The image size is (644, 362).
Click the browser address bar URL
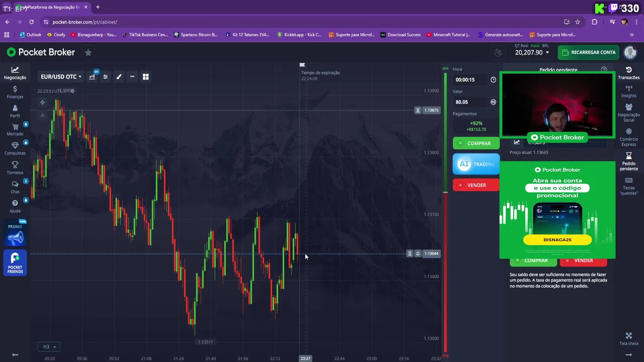pos(85,22)
